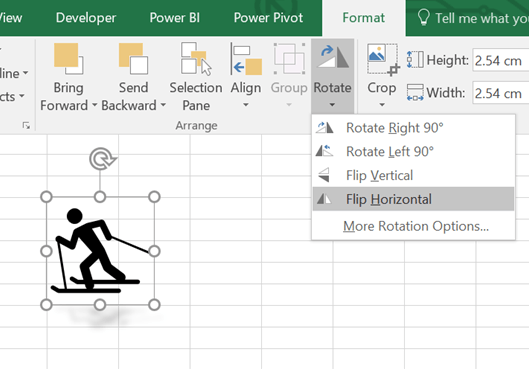Switch to the Power BI tab

pyautogui.click(x=174, y=18)
